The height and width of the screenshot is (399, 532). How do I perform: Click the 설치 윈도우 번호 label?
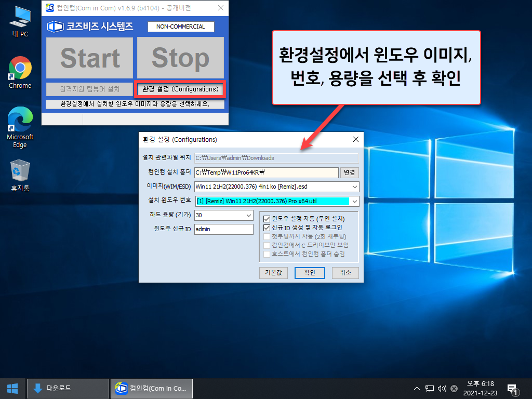click(x=169, y=200)
